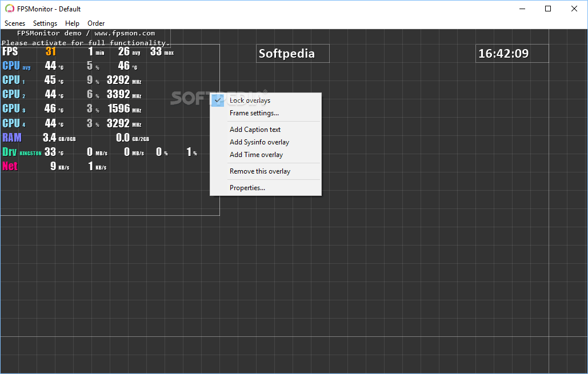The height and width of the screenshot is (374, 588).
Task: Minimize the FPSMonitor window
Action: (x=522, y=9)
